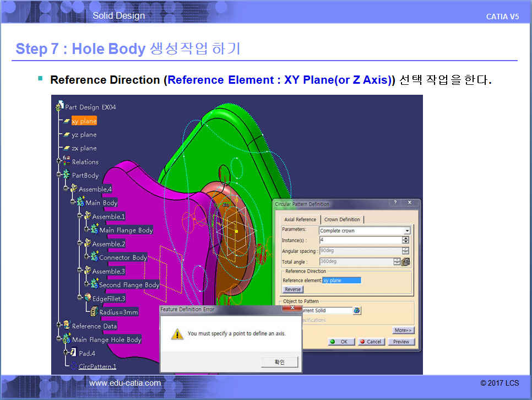This screenshot has height=400, width=532.
Task: Select the Axial Reference tab
Action: [x=300, y=219]
